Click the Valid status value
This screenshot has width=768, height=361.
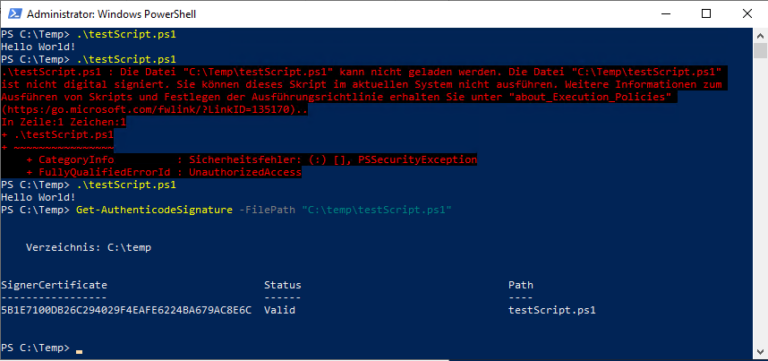pyautogui.click(x=280, y=310)
